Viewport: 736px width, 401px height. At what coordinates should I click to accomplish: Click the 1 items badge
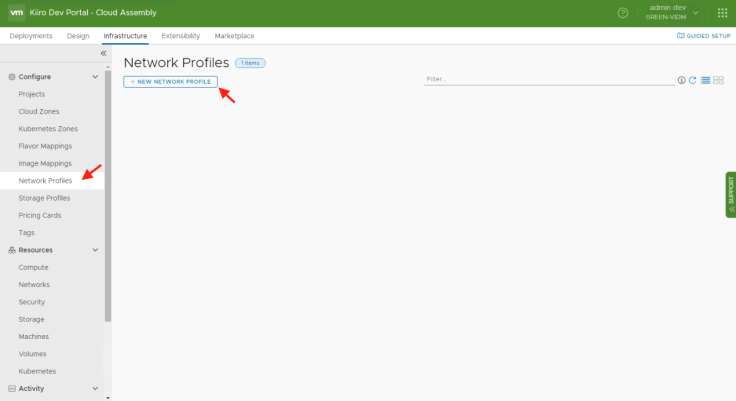tap(250, 63)
